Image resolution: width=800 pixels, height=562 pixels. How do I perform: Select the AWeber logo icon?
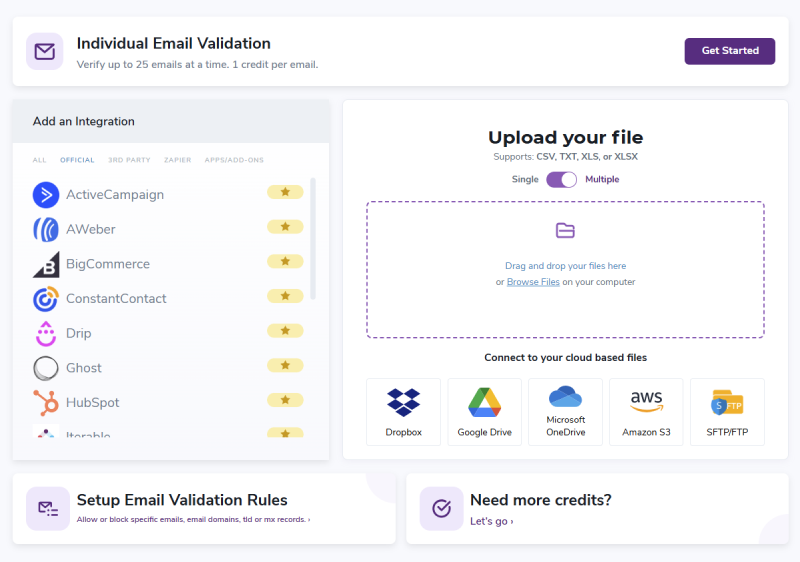coord(46,230)
